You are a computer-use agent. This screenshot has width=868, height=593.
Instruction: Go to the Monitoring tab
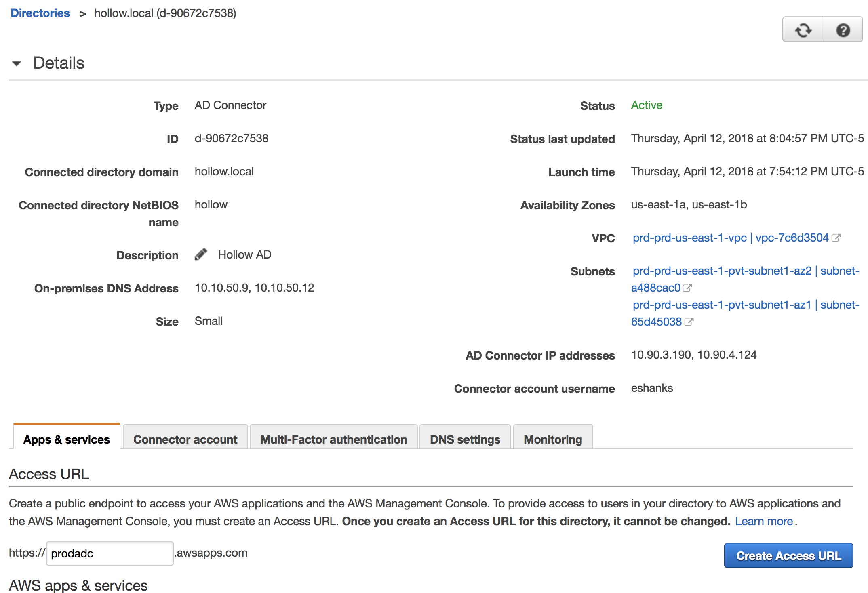pos(552,439)
